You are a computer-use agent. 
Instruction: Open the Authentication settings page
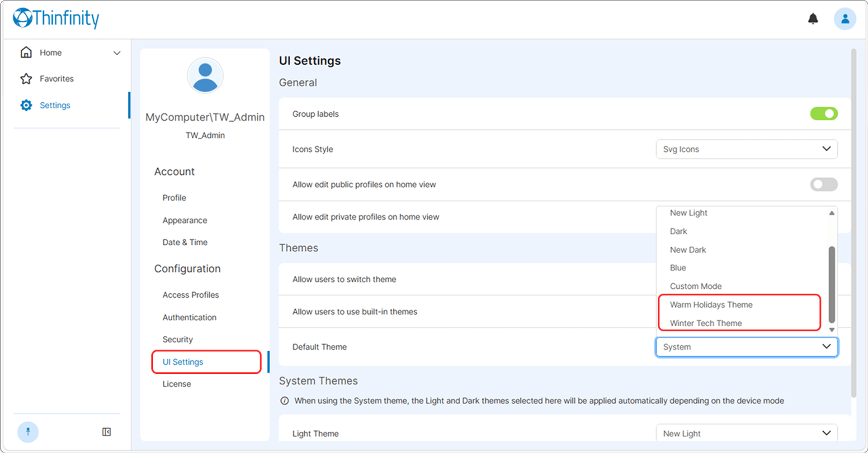coord(189,317)
